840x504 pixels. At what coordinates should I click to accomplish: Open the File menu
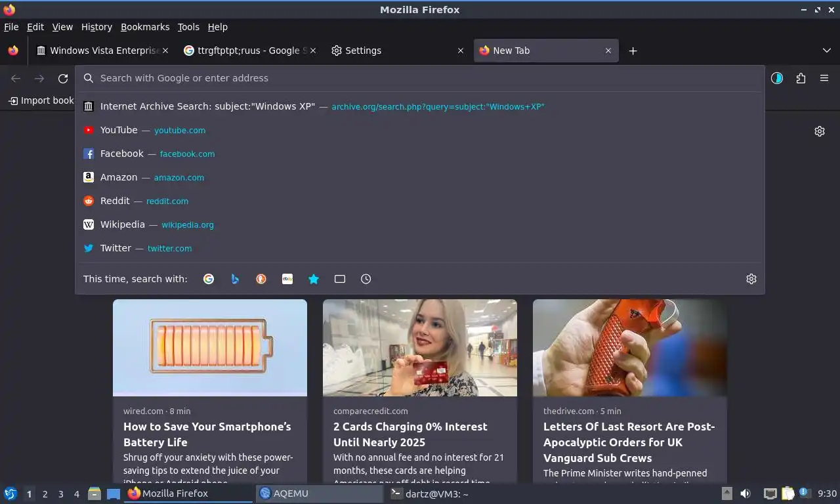11,27
